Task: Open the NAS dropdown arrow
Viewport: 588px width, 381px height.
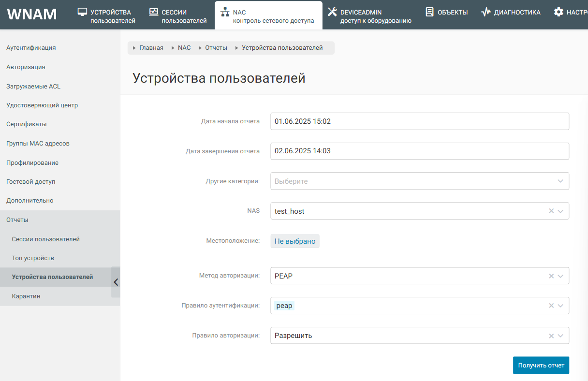Action: coord(560,211)
